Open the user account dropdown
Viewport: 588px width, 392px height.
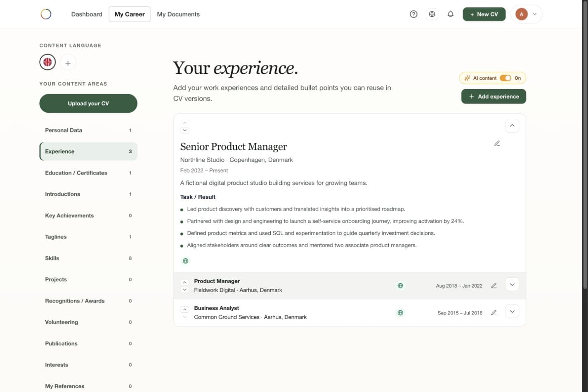coord(527,14)
